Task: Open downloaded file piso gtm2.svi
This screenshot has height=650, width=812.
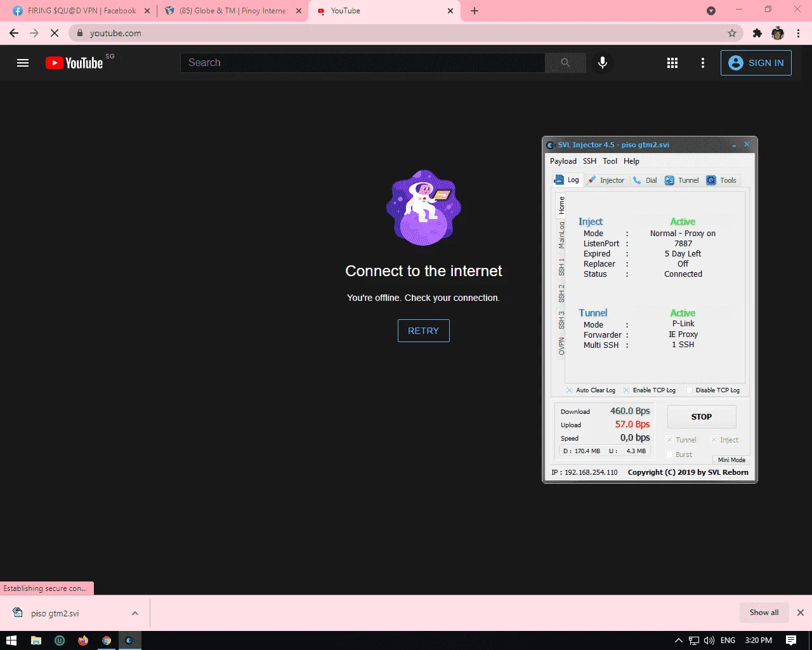Action: click(55, 613)
